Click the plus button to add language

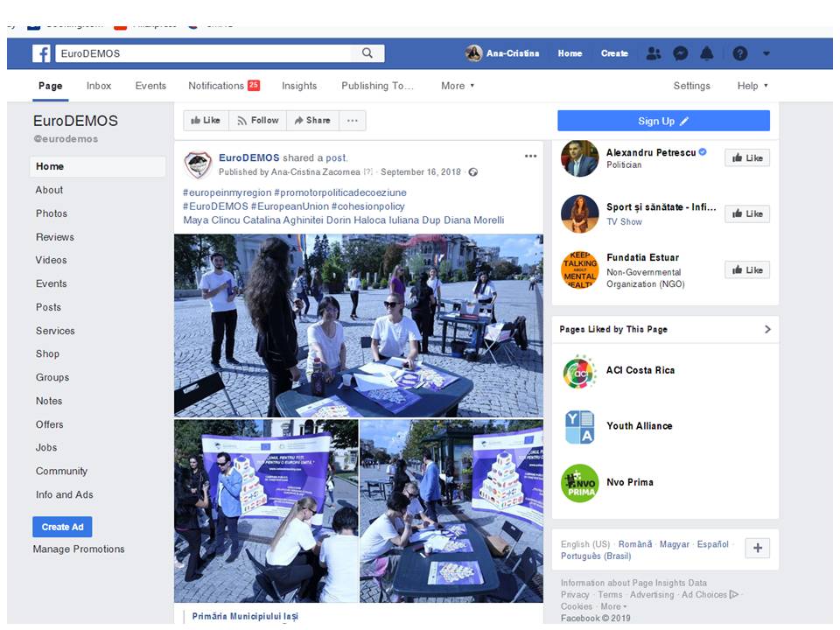pos(758,548)
